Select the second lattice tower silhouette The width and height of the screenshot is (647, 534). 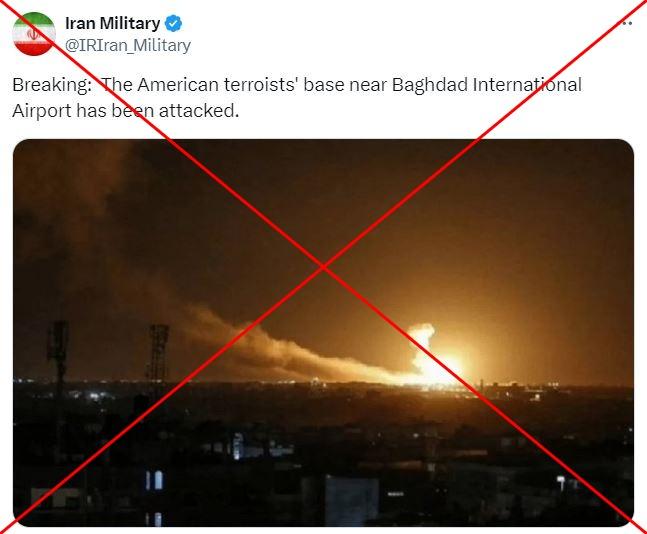pos(159,355)
